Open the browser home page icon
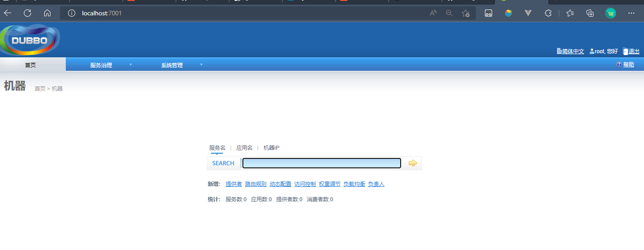This screenshot has height=250, width=644. coord(47,13)
